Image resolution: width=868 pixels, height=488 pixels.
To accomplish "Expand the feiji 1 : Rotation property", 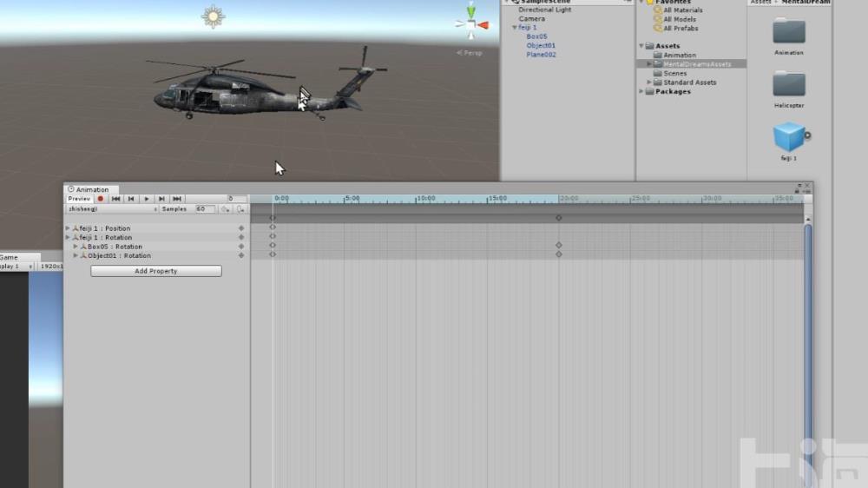I will coord(68,237).
